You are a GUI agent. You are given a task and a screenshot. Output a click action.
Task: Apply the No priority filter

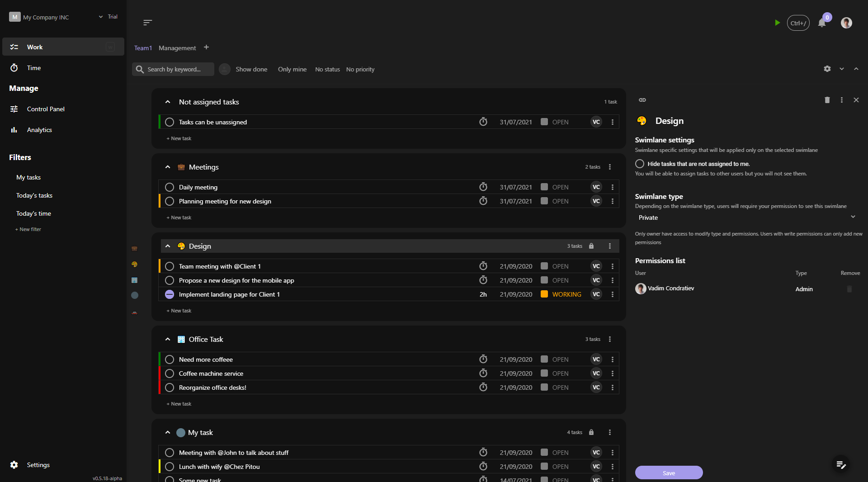360,69
